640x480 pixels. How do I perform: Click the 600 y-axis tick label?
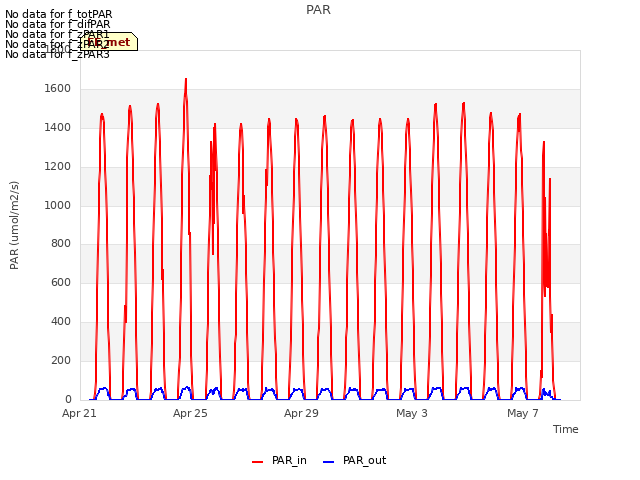pos(61,282)
